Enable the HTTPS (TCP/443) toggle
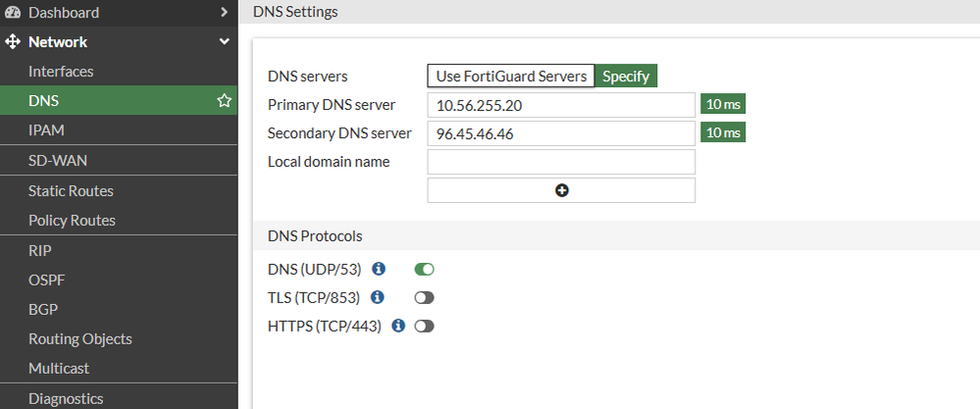 coord(424,326)
